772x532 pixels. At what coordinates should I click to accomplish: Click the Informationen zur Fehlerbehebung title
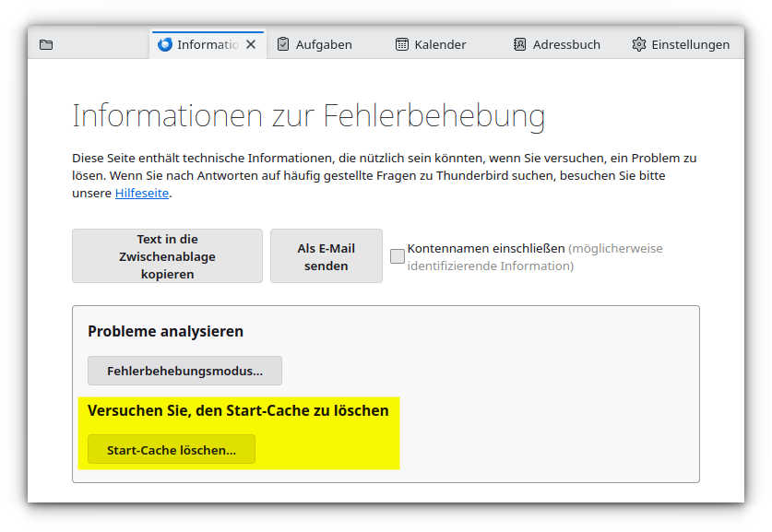point(309,117)
